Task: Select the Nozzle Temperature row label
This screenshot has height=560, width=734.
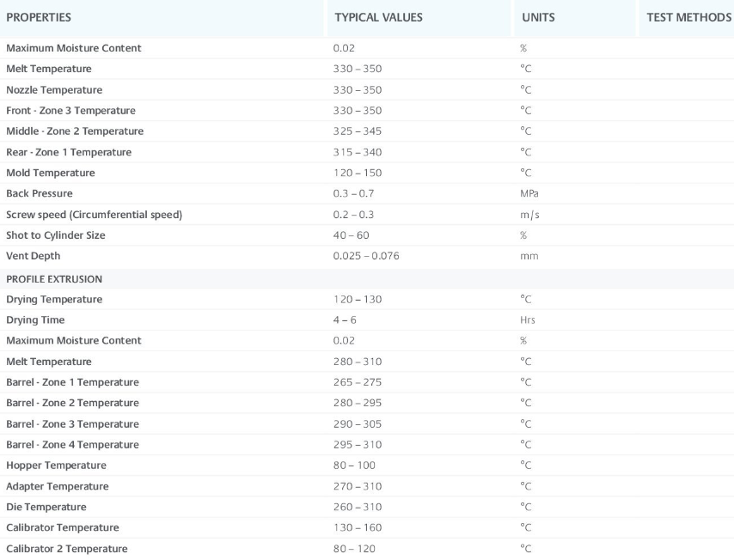Action: click(54, 90)
